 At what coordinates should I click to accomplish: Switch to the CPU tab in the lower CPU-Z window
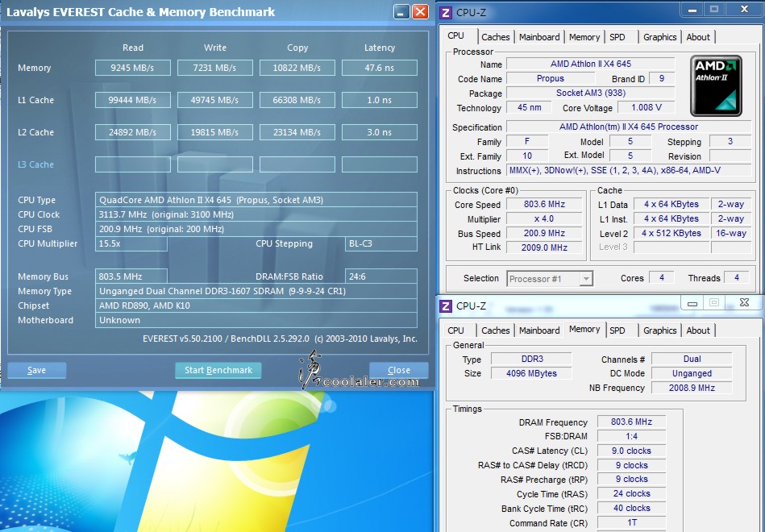coord(455,330)
